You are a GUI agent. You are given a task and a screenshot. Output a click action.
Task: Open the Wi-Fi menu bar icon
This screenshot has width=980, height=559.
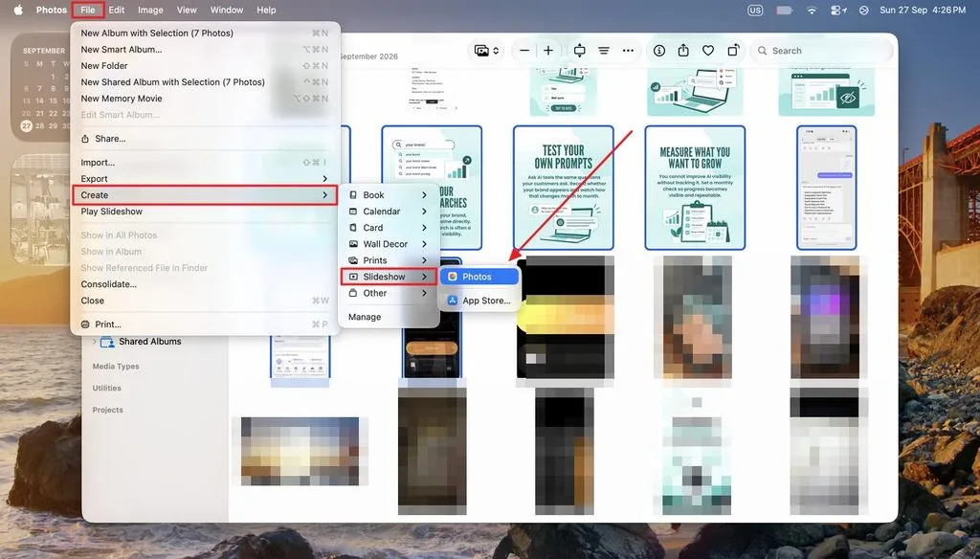coord(812,10)
